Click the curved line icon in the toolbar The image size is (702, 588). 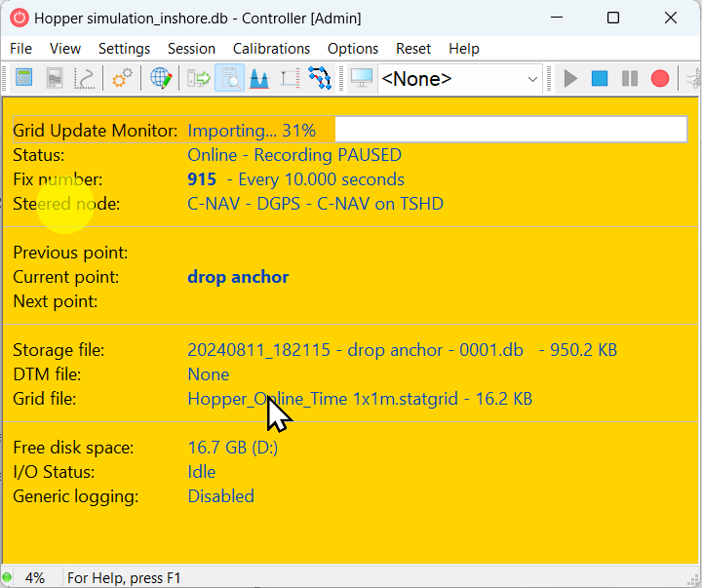pyautogui.click(x=85, y=78)
